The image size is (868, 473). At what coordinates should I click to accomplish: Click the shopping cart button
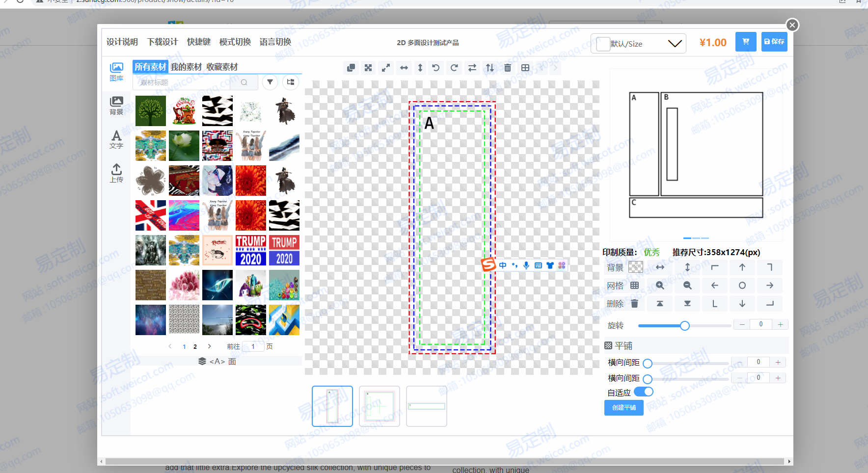tap(746, 42)
